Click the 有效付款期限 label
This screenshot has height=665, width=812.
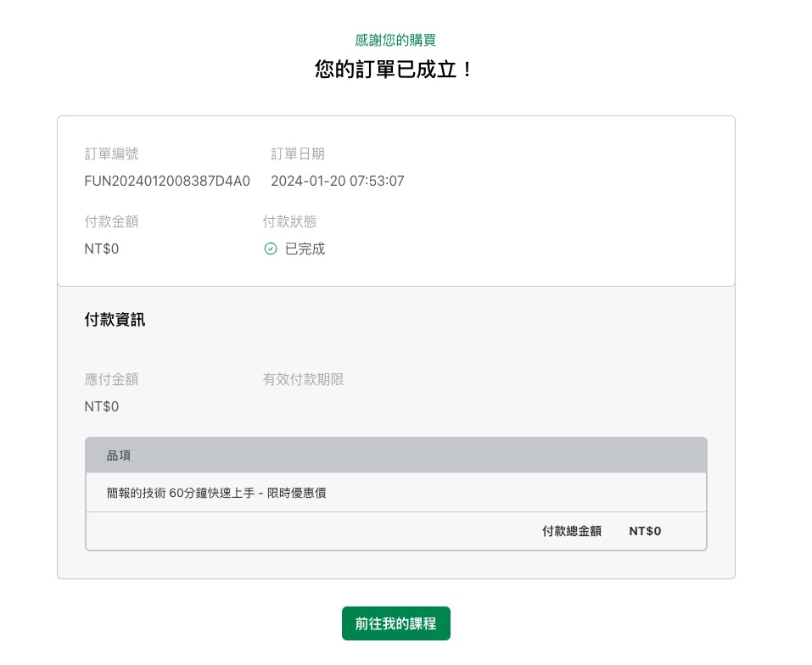[x=303, y=379]
